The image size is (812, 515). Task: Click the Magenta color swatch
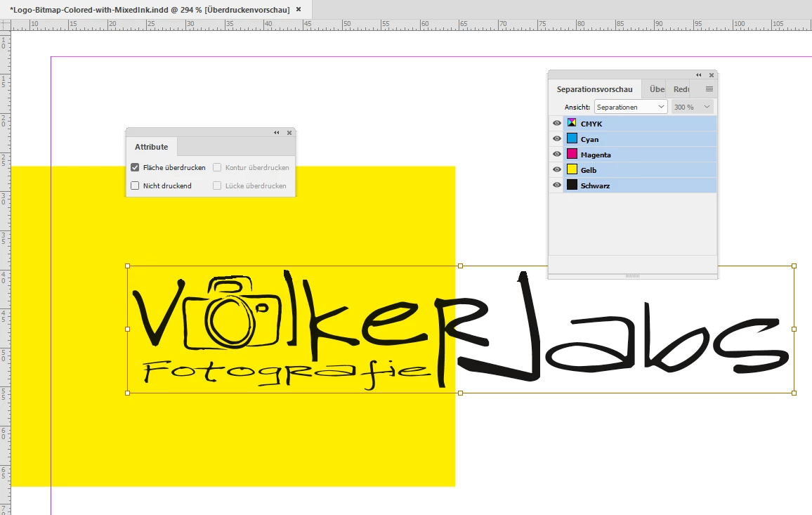(572, 155)
